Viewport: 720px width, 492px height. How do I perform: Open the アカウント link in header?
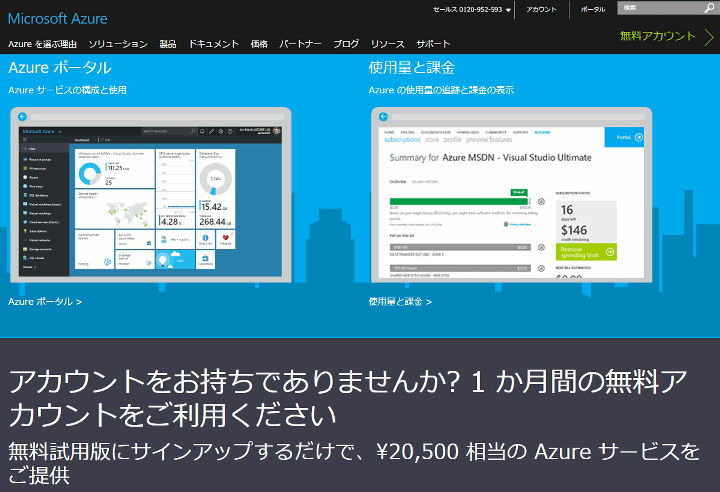(541, 10)
